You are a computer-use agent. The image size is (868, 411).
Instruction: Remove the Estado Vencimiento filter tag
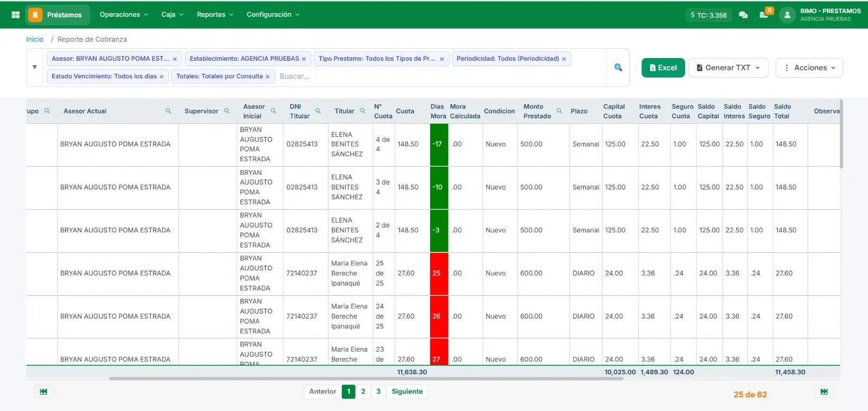pyautogui.click(x=161, y=77)
